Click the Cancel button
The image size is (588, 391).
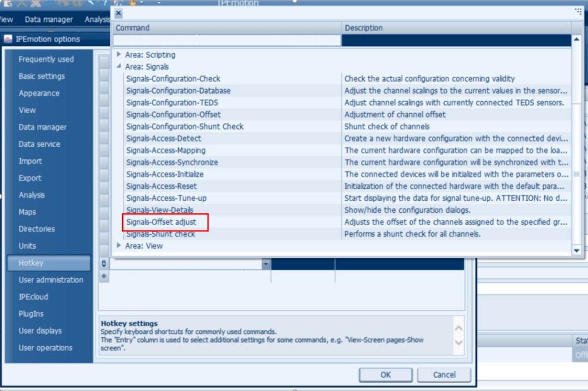pyautogui.click(x=445, y=374)
